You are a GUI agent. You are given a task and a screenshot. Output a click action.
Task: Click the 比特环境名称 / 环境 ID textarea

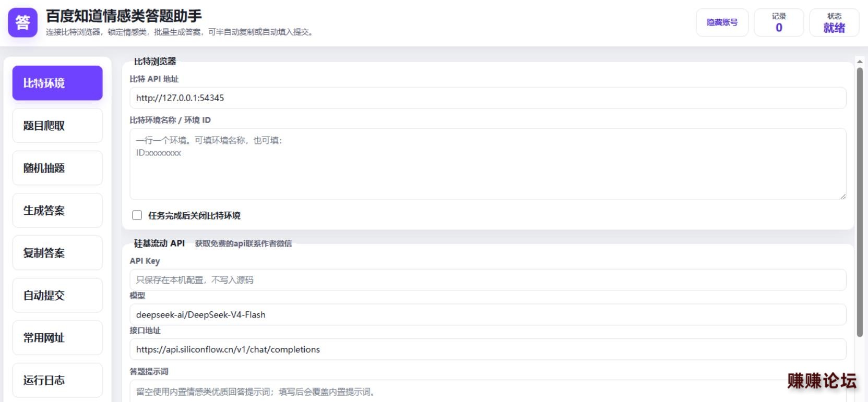(487, 164)
